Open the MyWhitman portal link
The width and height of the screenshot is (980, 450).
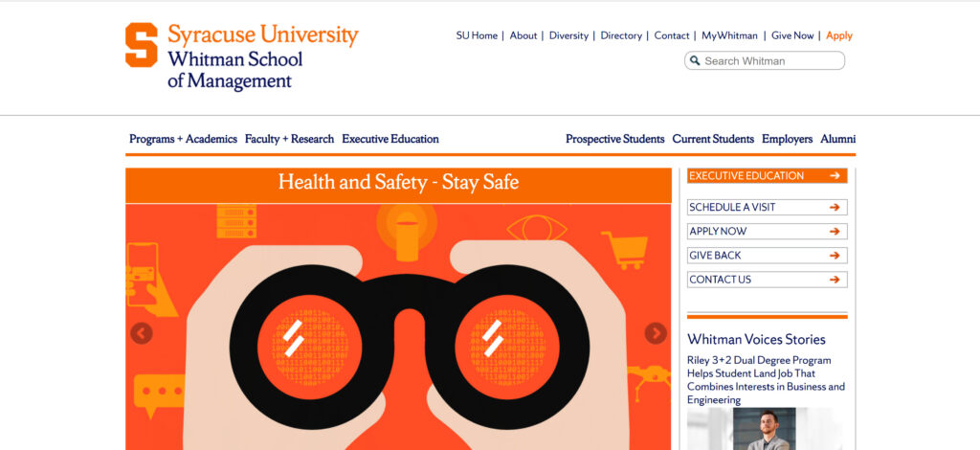point(729,35)
